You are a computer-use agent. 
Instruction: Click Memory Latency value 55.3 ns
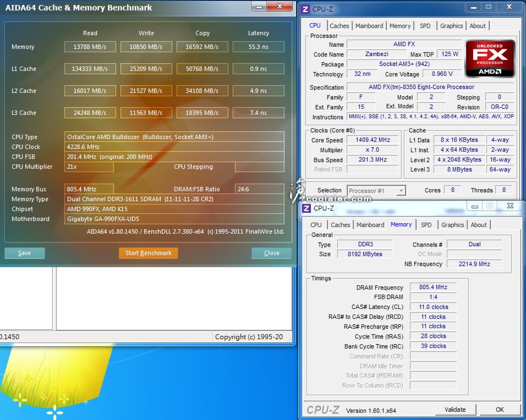(258, 47)
